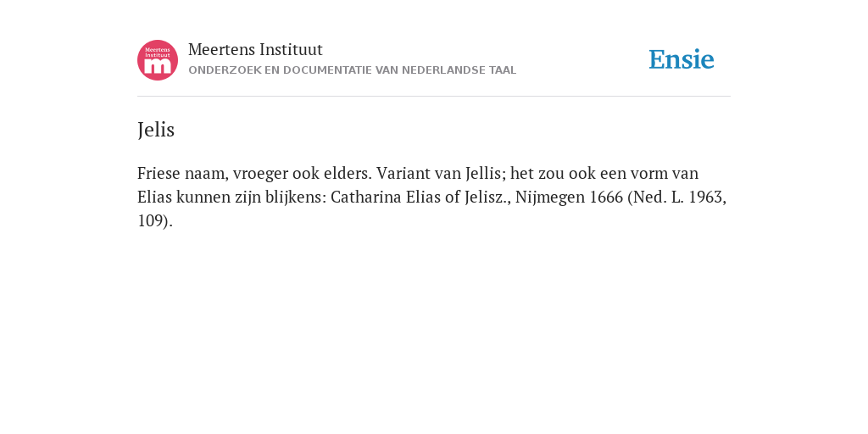Click the page number 109 in the last line
Viewport: 868px width, 434px height.
click(149, 221)
